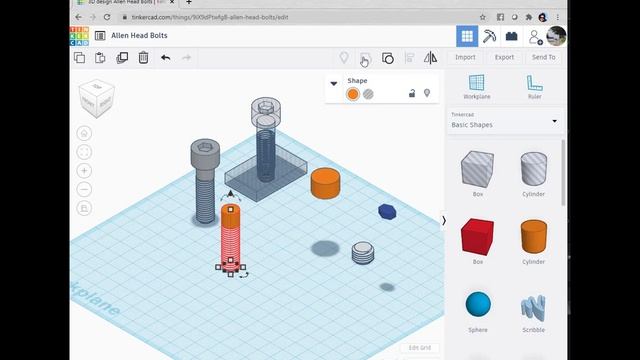Open the Tinkercad logo home link
Viewport: 640px width, 360px height.
click(x=79, y=36)
